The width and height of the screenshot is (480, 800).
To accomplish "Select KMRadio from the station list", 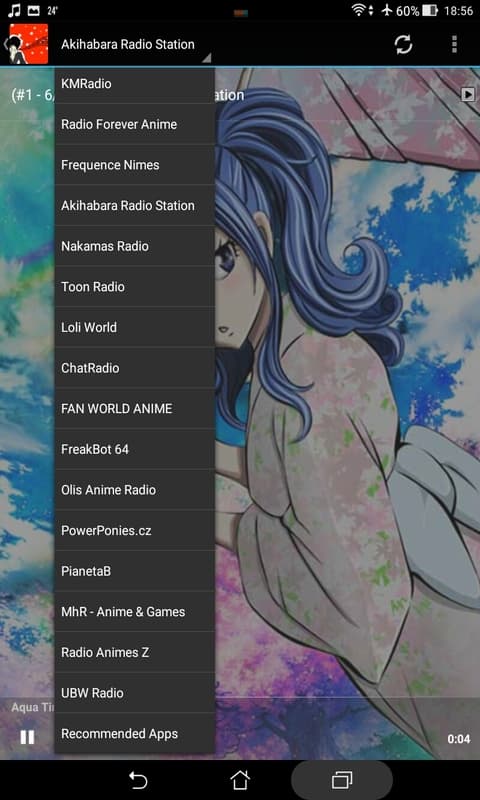I will tap(135, 84).
